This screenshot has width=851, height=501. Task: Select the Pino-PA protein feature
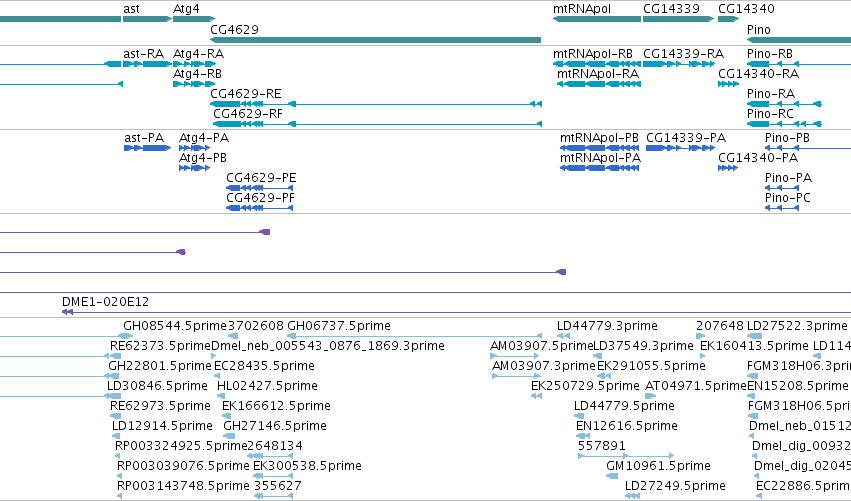(782, 188)
